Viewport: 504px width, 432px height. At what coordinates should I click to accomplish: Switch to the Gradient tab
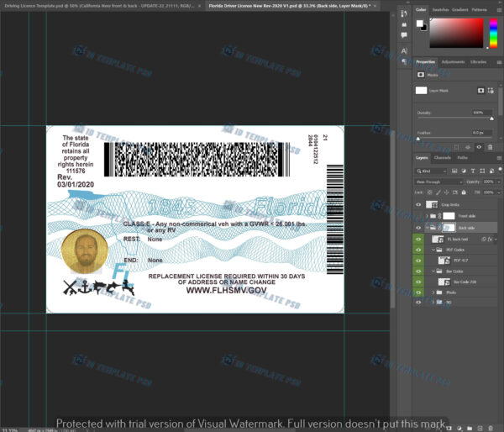pyautogui.click(x=460, y=9)
